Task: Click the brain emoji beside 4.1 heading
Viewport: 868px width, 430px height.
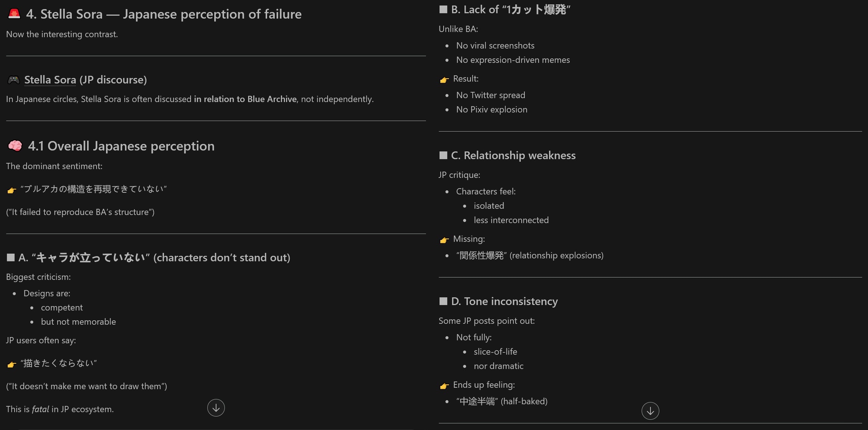Action: click(x=15, y=146)
